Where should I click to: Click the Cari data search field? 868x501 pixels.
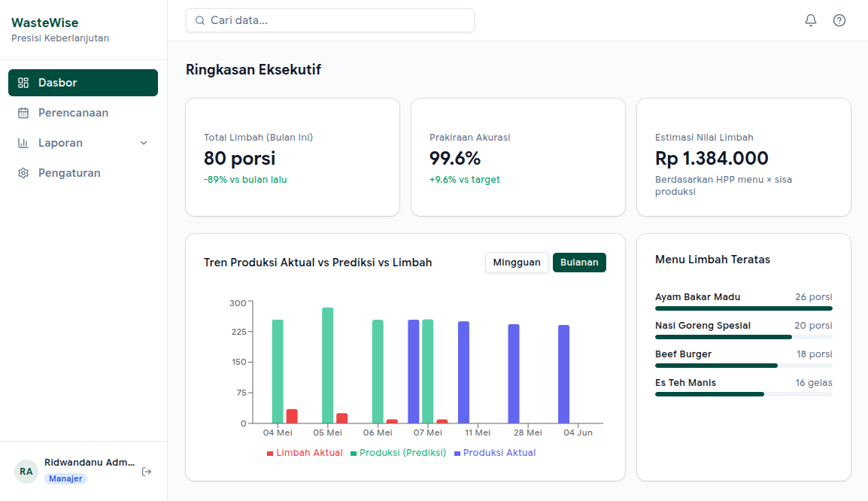tap(330, 20)
